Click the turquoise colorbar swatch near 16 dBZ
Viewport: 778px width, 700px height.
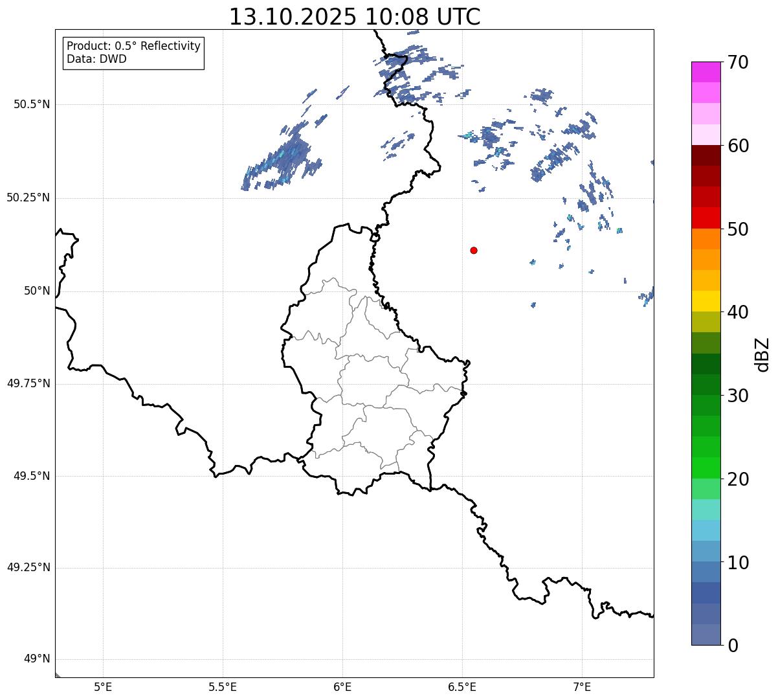point(706,510)
